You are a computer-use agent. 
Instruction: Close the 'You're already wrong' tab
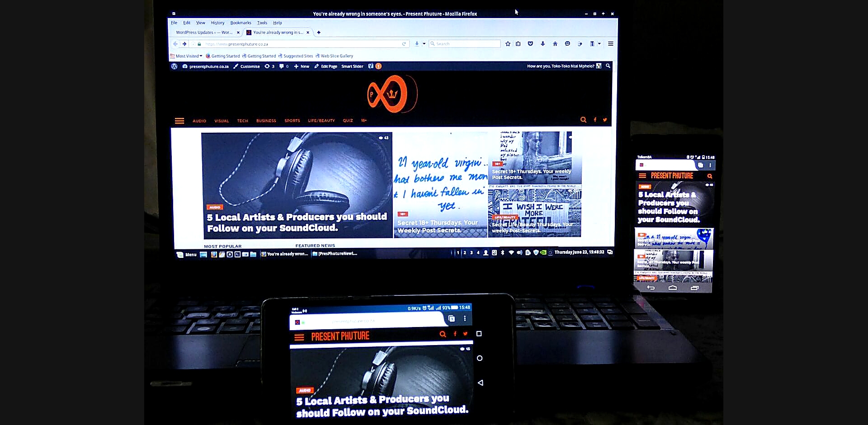click(x=308, y=33)
